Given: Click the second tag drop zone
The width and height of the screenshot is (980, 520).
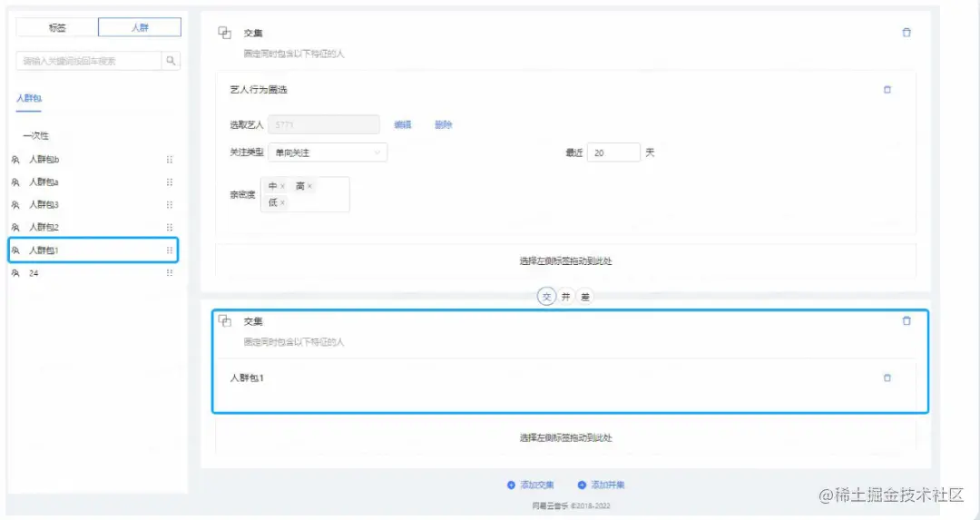Looking at the screenshot, I should coord(565,437).
